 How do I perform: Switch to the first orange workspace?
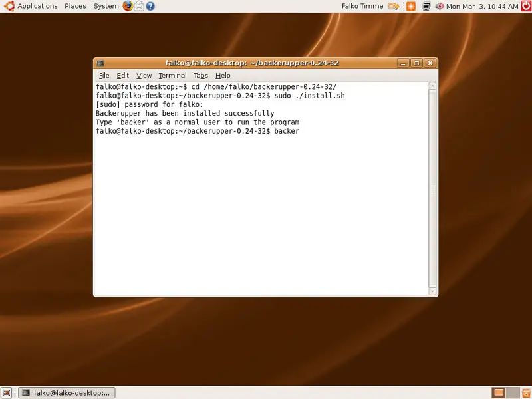pyautogui.click(x=499, y=392)
